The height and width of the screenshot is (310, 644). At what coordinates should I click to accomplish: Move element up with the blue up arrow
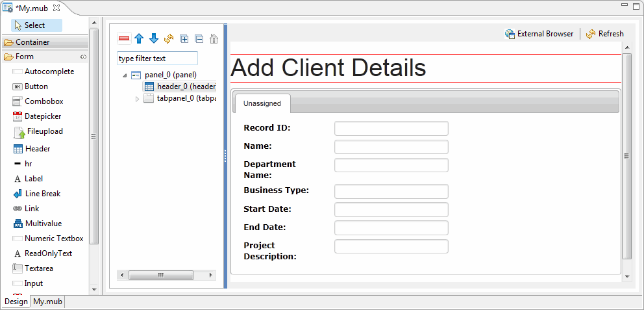(x=139, y=38)
